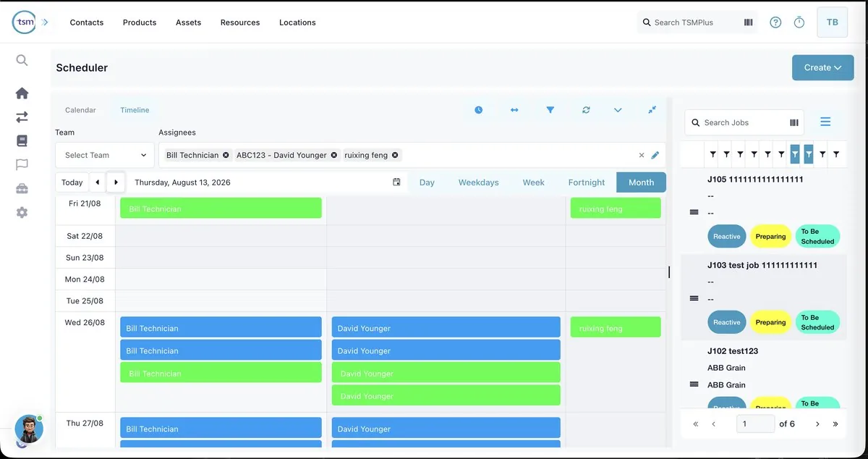Open the Contacts menu
This screenshot has width=868, height=459.
(x=87, y=22)
